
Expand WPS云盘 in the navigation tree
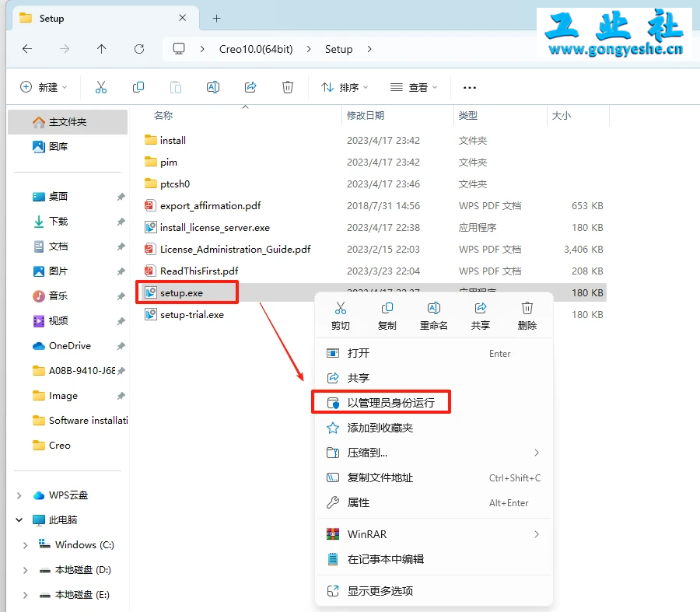click(19, 495)
